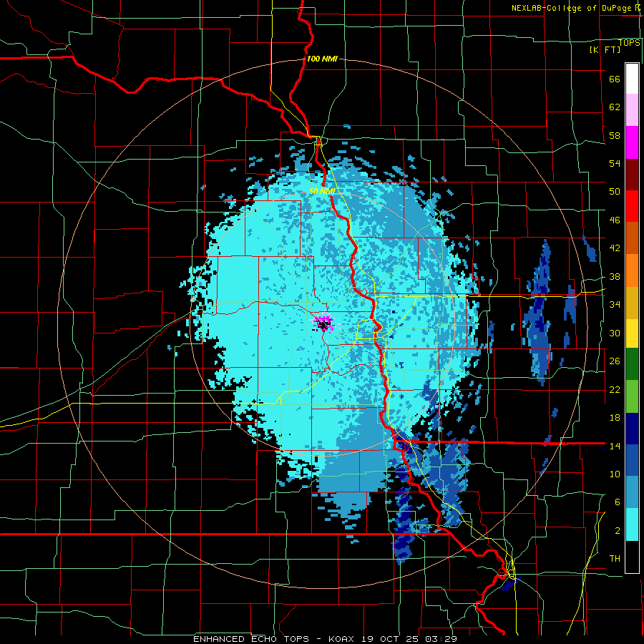644x644 pixels.
Task: Click the legend value '18'
Action: point(615,418)
